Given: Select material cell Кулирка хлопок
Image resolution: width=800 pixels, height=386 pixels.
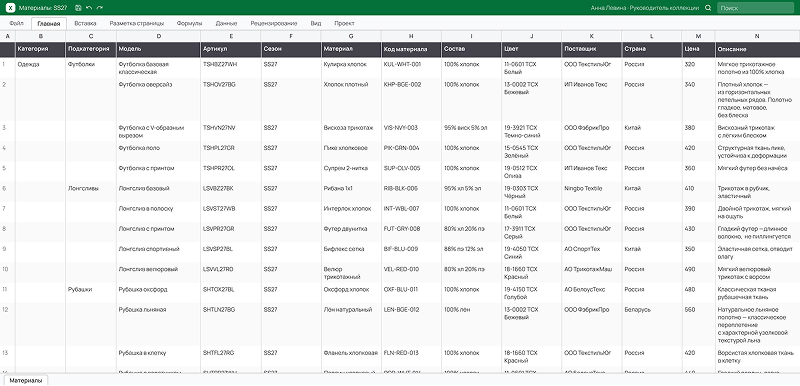Looking at the screenshot, I should (x=351, y=68).
